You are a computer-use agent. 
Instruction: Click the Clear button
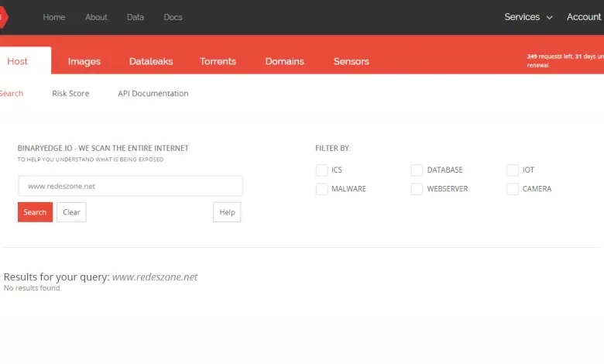[72, 212]
